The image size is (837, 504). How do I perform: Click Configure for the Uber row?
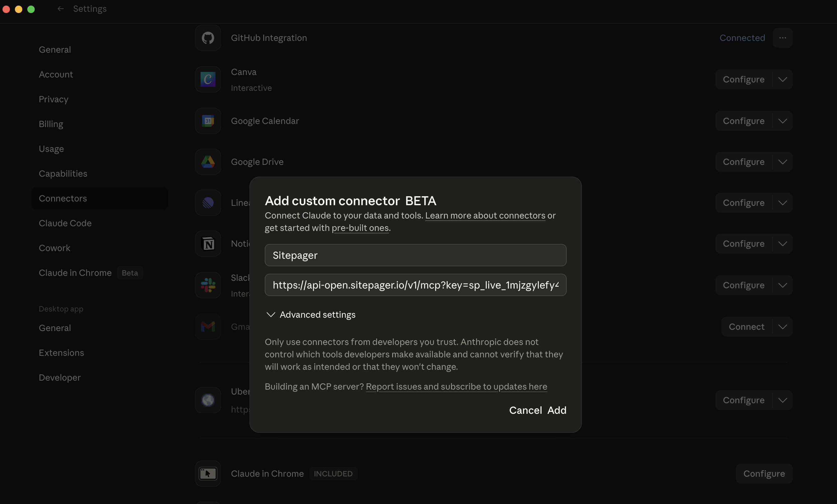tap(744, 400)
